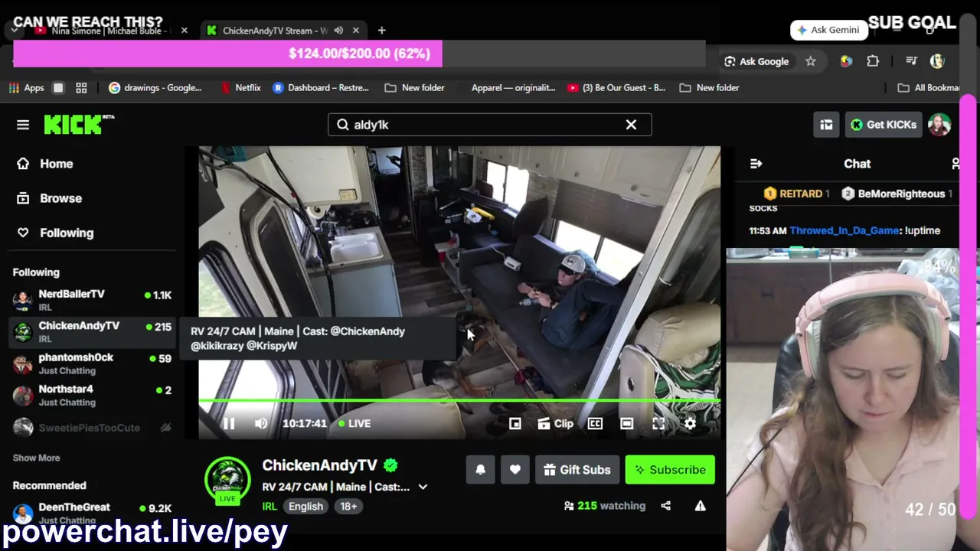Click the Gift Subs button

(x=577, y=470)
